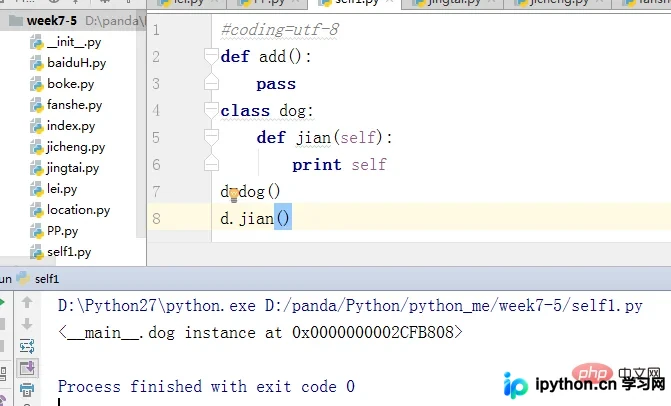Click Up the Stack Trace arrow
This screenshot has height=406, width=671.
click(27, 302)
